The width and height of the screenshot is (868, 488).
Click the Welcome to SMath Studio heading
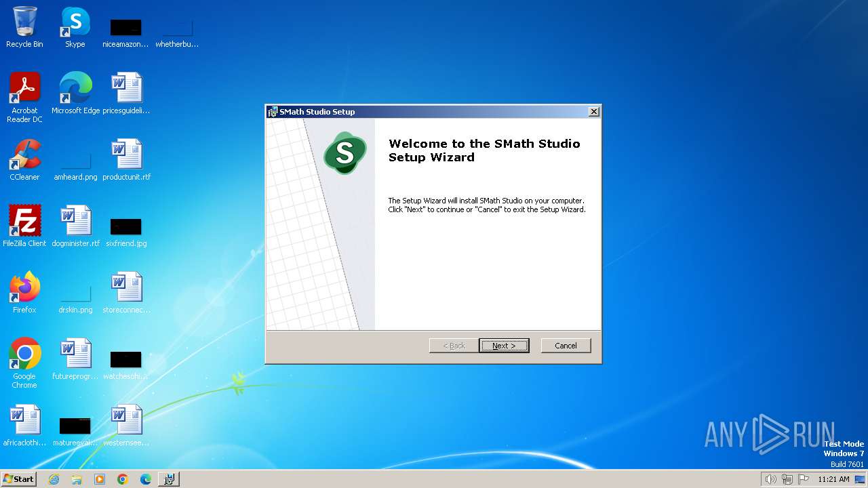pos(484,150)
